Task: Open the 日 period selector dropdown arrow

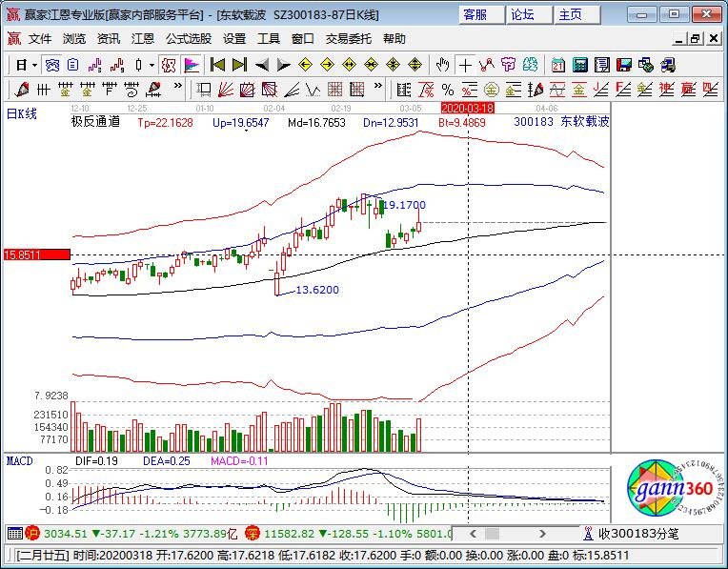Action: (35, 66)
